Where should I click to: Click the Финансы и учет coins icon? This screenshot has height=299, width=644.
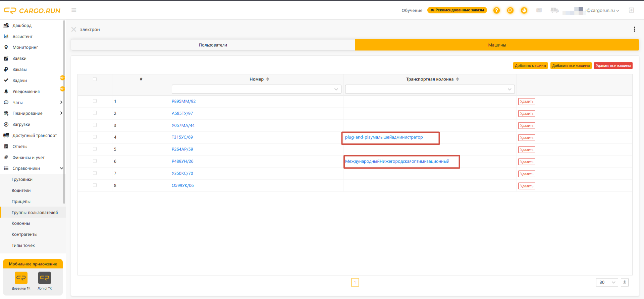coord(6,158)
